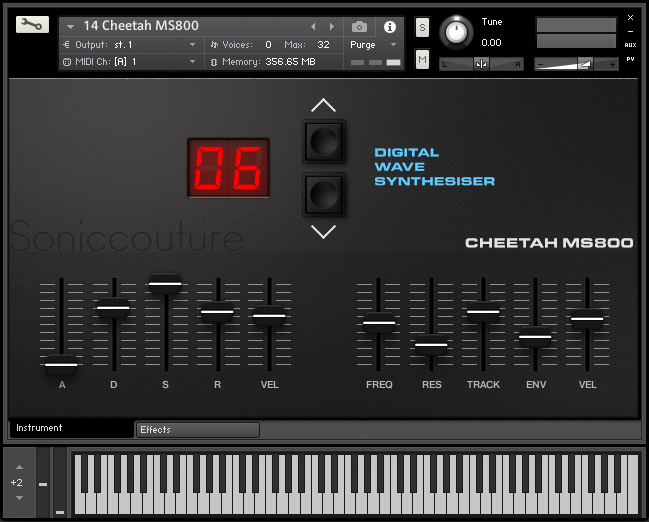Click the A attack slider handle
This screenshot has width=649, height=522.
pyautogui.click(x=61, y=365)
